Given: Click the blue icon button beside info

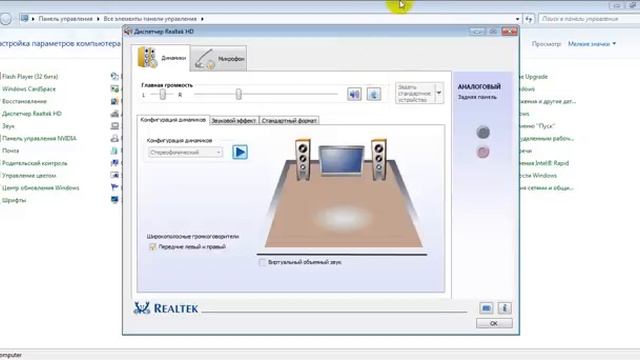Looking at the screenshot, I should pos(486,308).
